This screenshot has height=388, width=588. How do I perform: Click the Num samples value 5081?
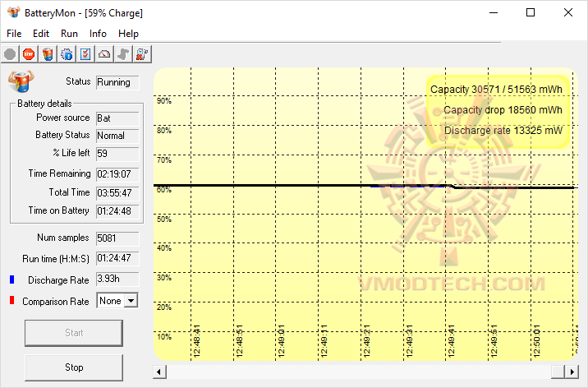tap(117, 238)
